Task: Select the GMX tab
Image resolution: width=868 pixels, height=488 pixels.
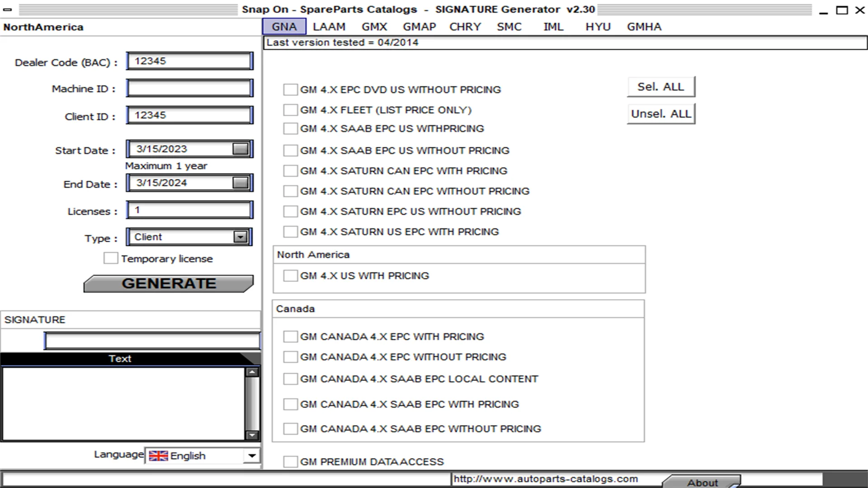Action: tap(374, 27)
